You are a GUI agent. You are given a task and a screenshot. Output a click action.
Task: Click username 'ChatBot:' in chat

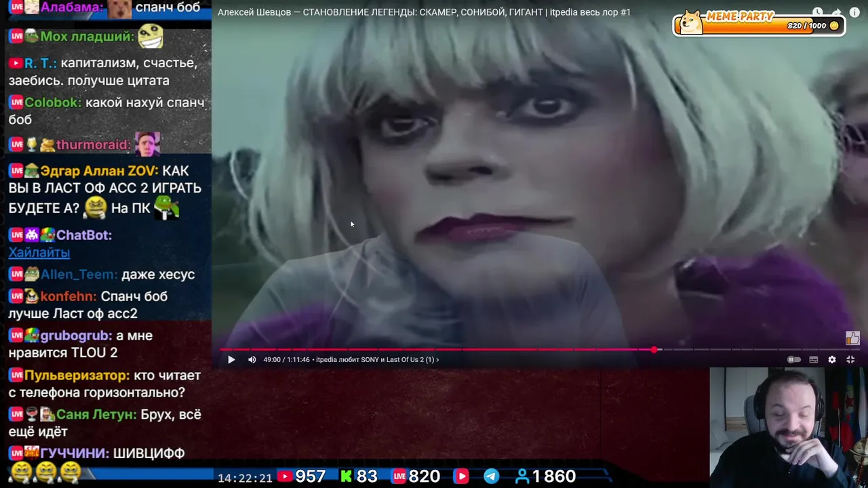[x=84, y=235]
